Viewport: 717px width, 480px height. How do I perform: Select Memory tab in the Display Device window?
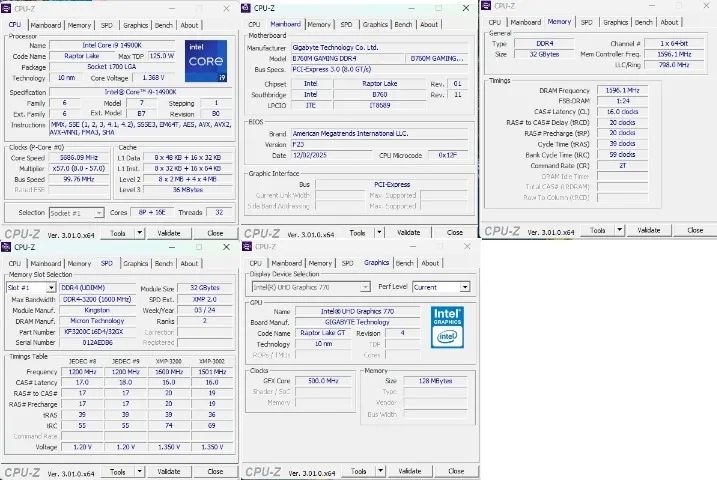(320, 263)
